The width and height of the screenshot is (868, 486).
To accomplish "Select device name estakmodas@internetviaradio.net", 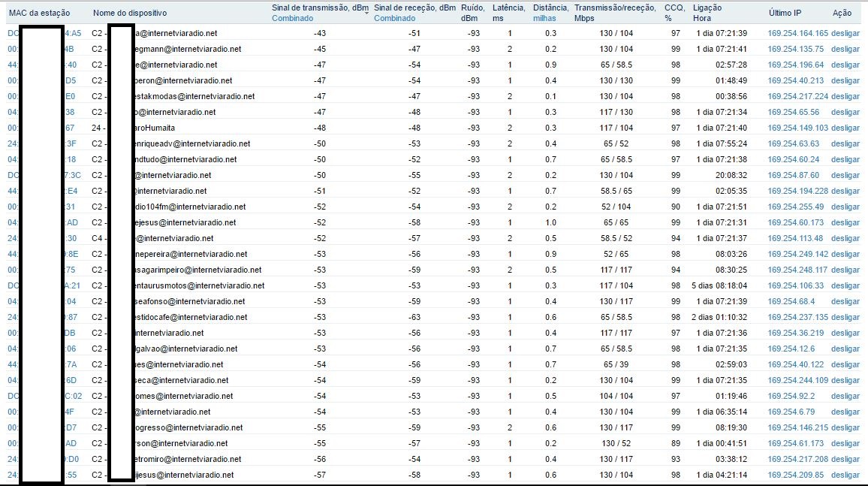I will click(x=195, y=96).
